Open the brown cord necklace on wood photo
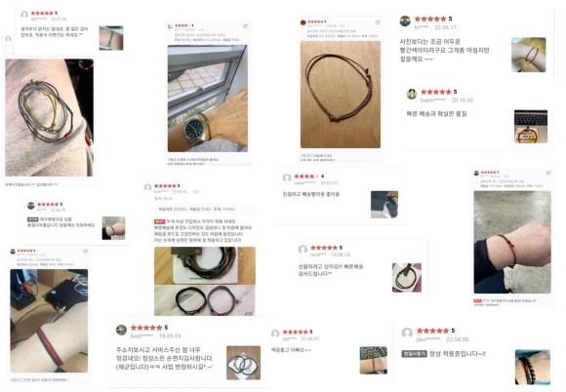This screenshot has width=566, height=392. pyautogui.click(x=341, y=95)
